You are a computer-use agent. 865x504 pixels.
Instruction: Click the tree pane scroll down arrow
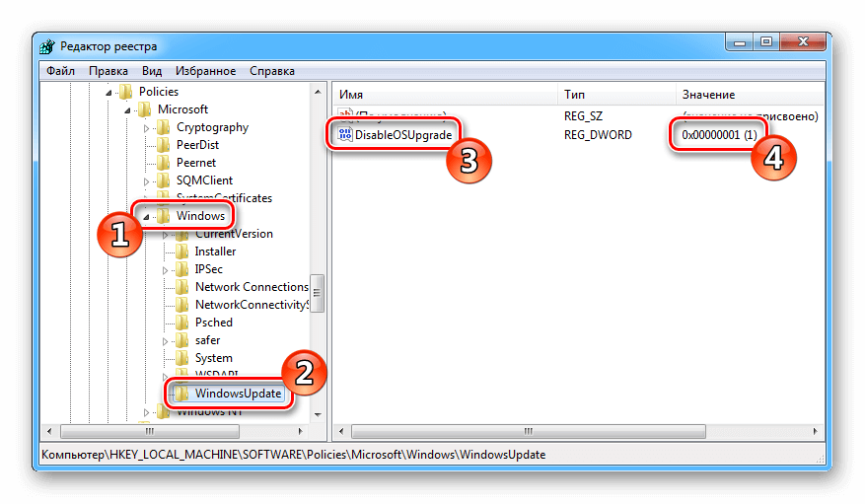(318, 414)
